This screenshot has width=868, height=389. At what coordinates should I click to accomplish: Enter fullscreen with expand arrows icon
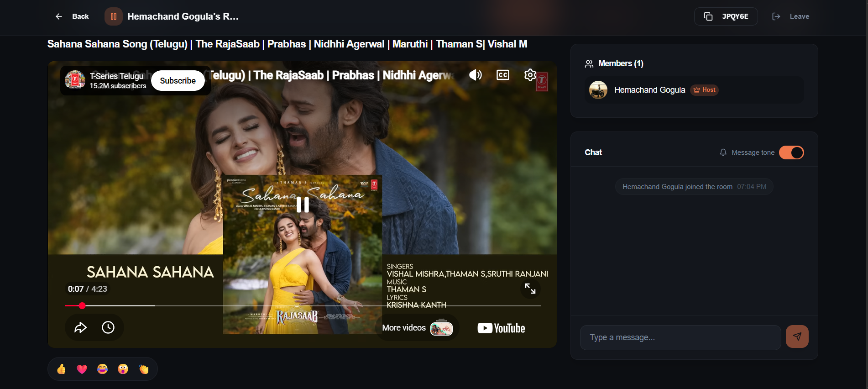pos(530,289)
